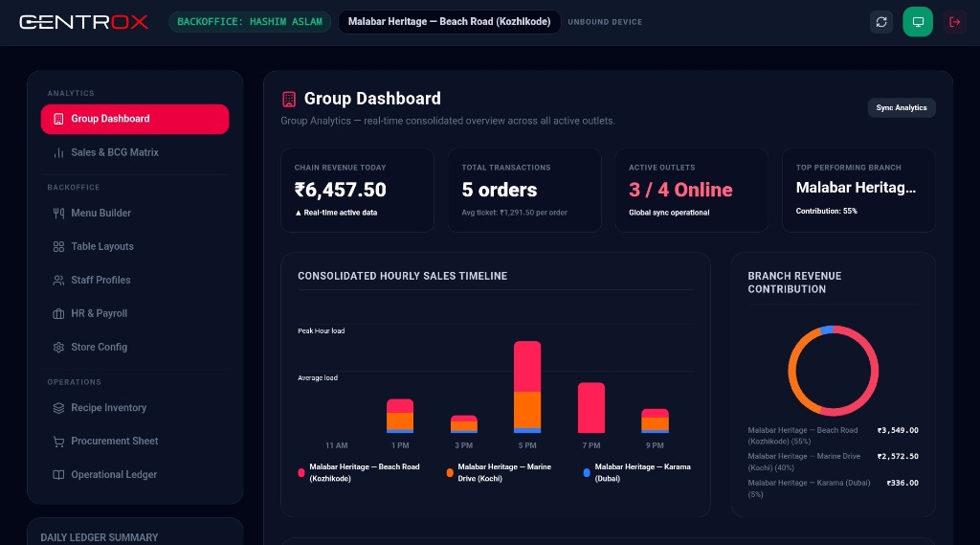
Task: Click the Store Config gear icon
Action: (x=58, y=348)
